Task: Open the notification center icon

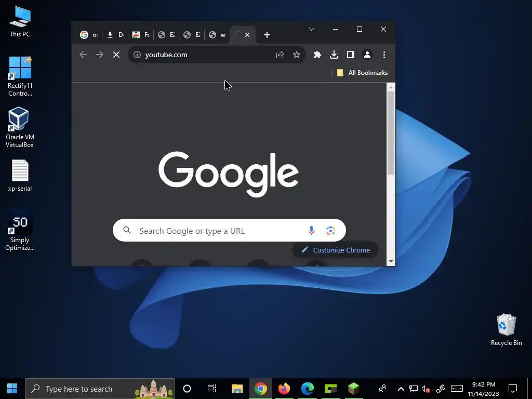Action: click(513, 389)
